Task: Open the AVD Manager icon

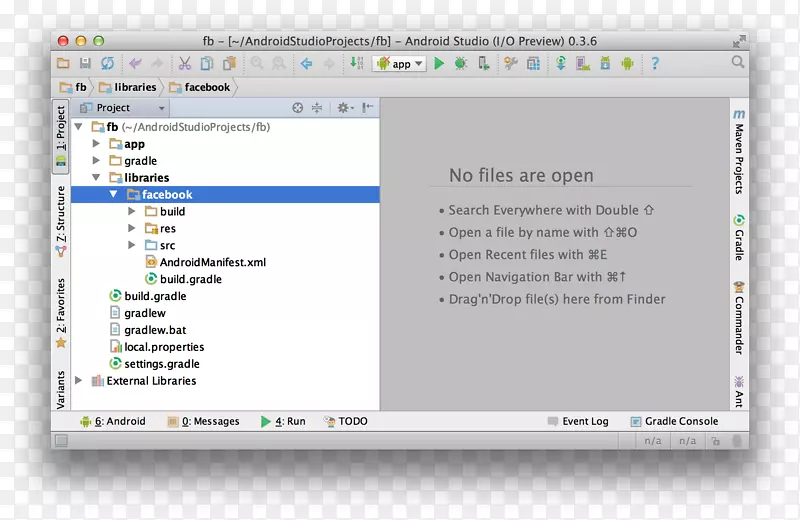Action: click(583, 63)
